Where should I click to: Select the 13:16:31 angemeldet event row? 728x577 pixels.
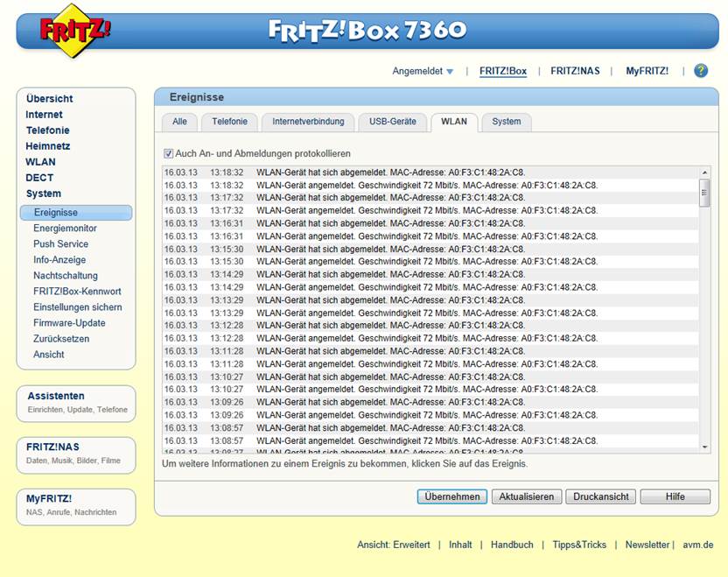click(x=430, y=236)
